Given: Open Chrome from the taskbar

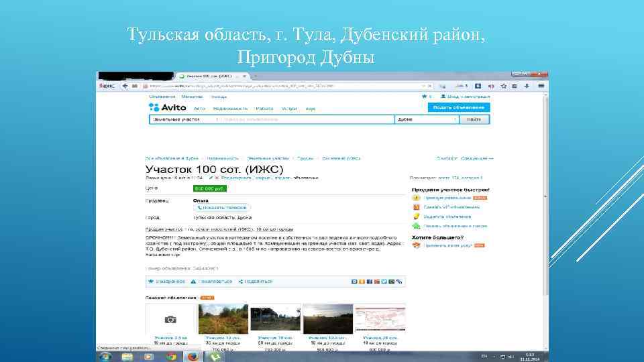Looking at the screenshot, I should point(171,356).
